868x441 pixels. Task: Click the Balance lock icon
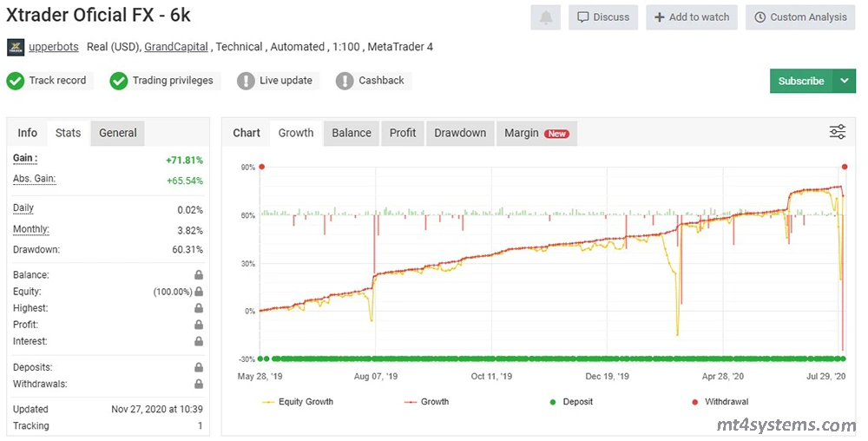tap(199, 275)
